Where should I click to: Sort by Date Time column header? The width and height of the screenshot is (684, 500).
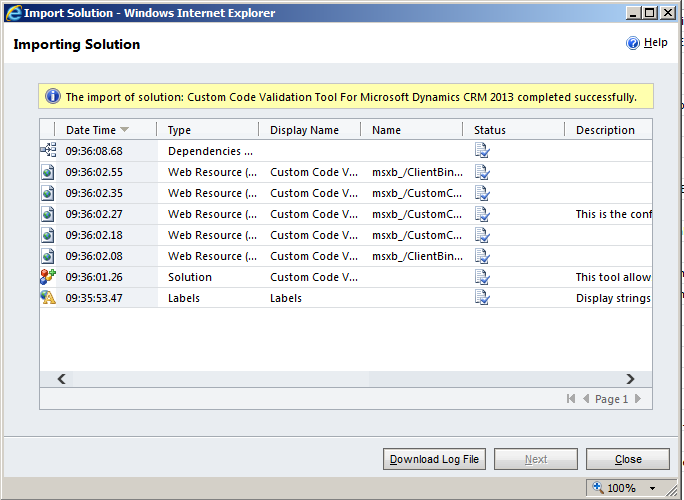click(x=105, y=130)
